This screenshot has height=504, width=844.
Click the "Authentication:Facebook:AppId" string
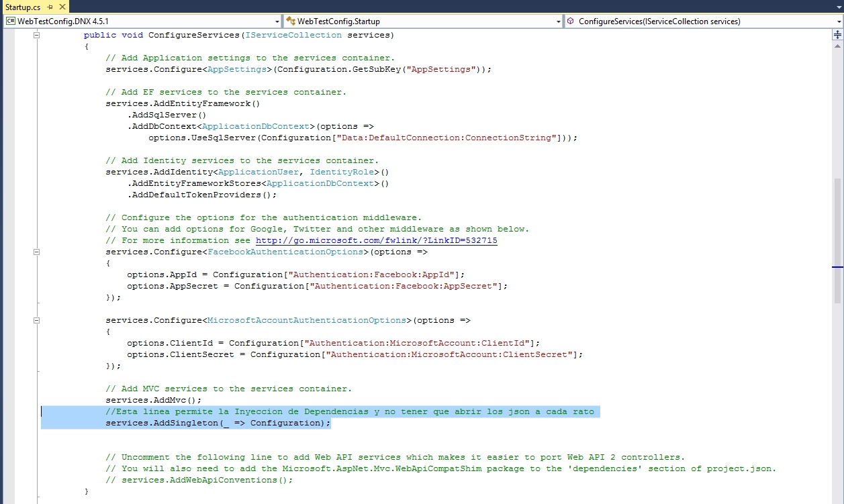coord(371,274)
